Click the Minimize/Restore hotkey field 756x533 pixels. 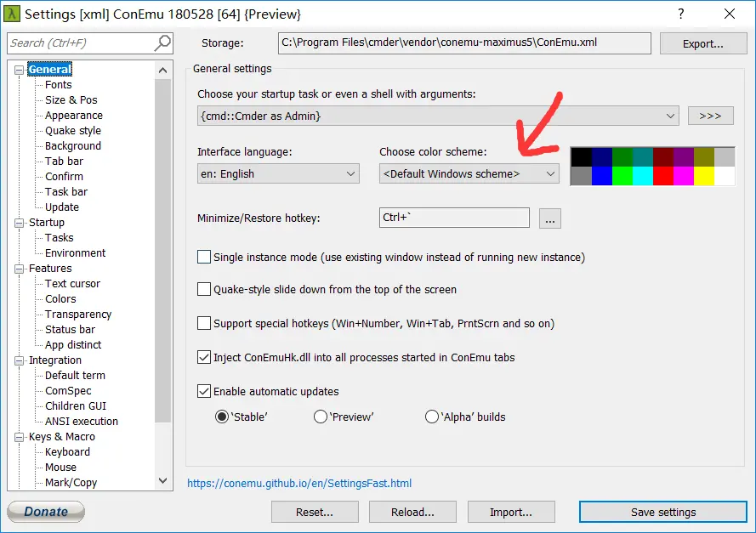point(454,218)
